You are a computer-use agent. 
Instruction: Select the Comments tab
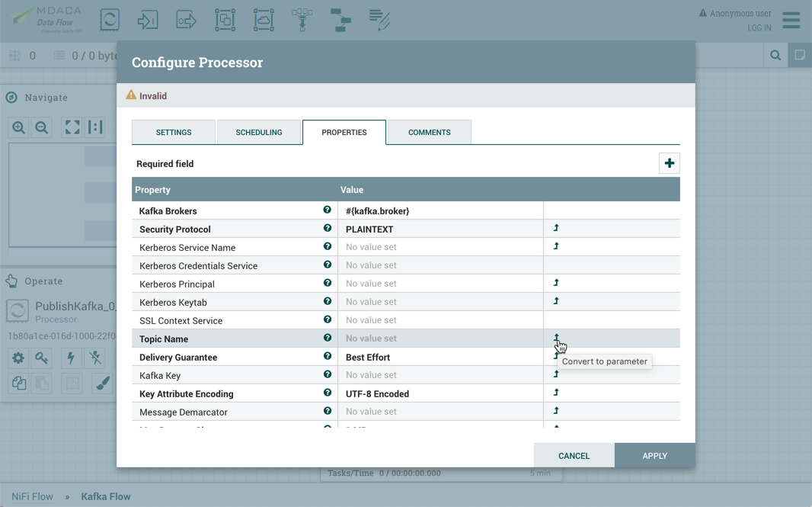(x=429, y=133)
